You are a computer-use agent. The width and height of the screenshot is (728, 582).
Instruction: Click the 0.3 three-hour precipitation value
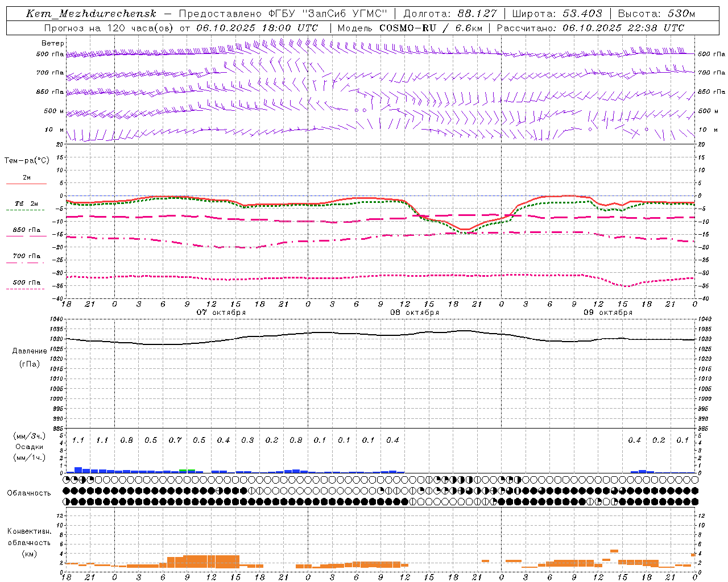(247, 440)
